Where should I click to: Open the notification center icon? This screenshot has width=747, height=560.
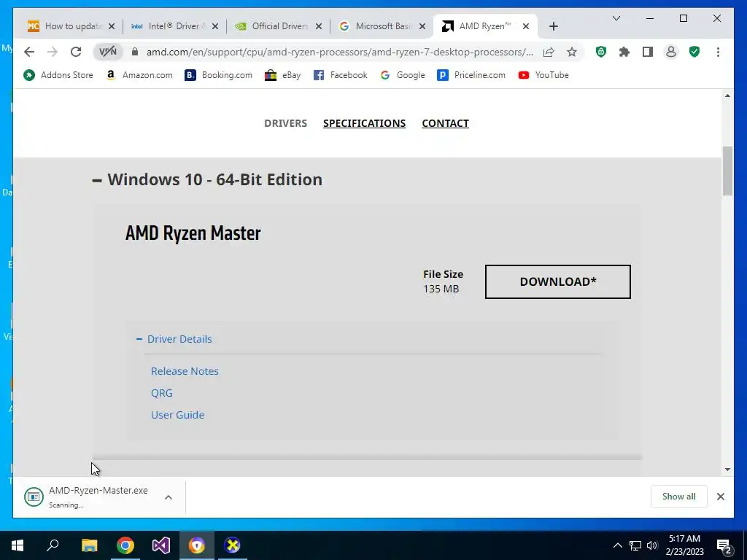point(724,545)
